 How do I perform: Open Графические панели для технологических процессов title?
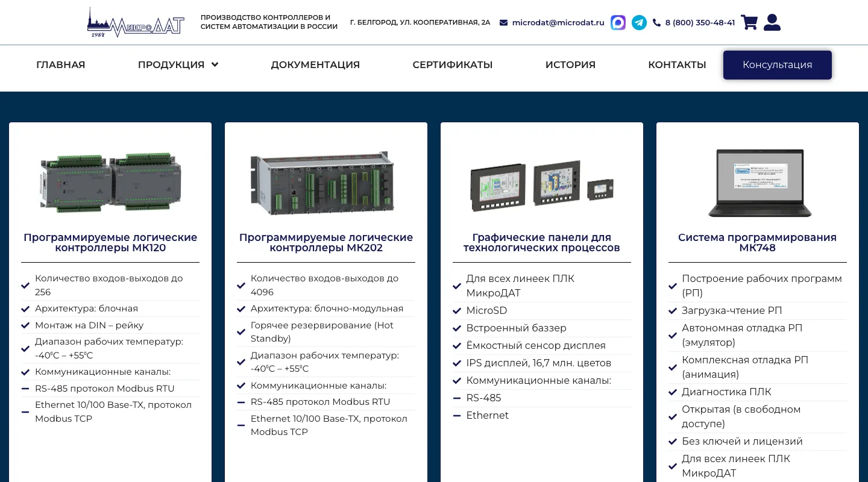tap(542, 243)
